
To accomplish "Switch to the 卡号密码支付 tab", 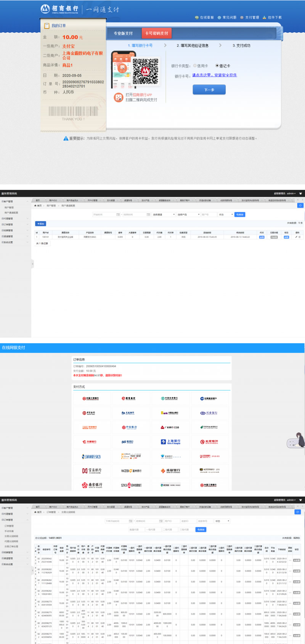I will 156,34.
